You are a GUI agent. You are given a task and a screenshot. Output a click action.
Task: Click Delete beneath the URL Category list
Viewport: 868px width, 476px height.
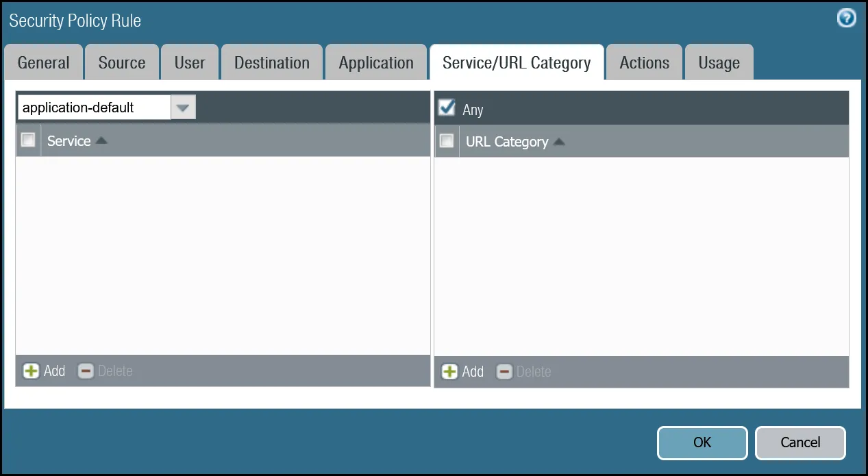click(523, 371)
